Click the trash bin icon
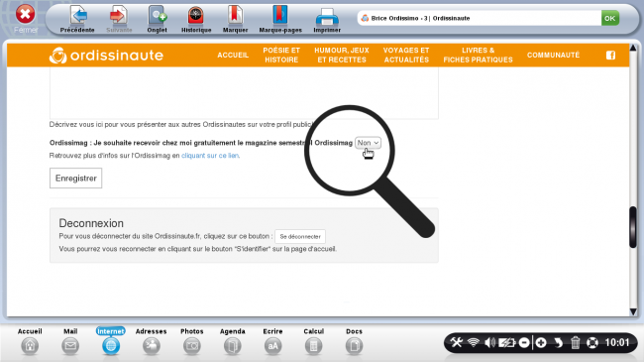644x362 pixels. tap(576, 342)
